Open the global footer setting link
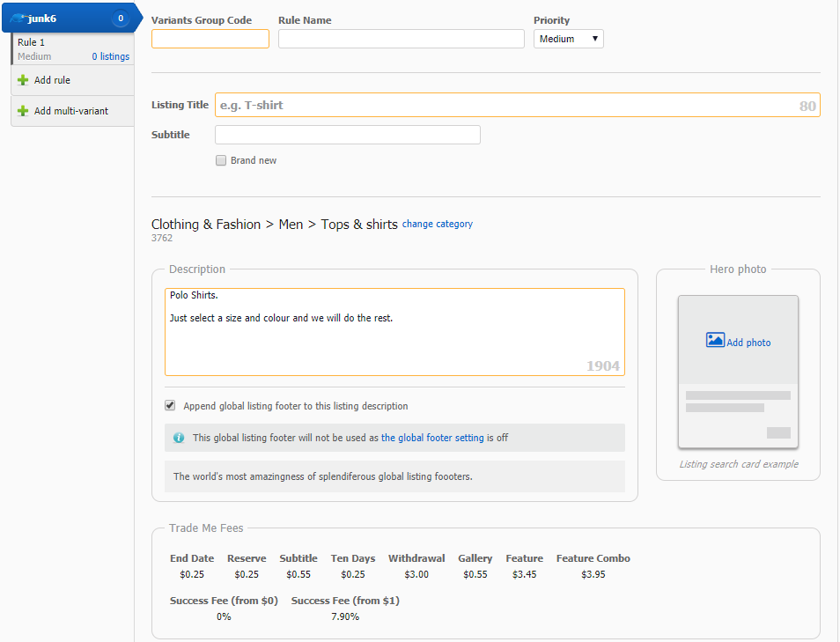 point(432,438)
